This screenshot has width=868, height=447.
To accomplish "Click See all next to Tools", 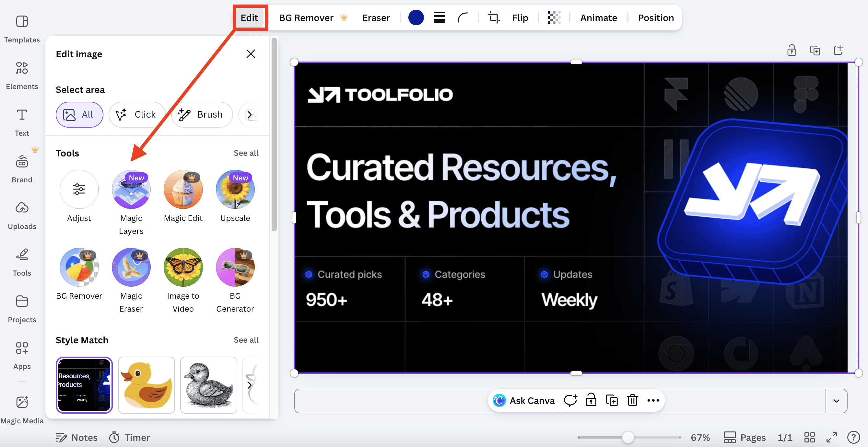I will point(246,153).
